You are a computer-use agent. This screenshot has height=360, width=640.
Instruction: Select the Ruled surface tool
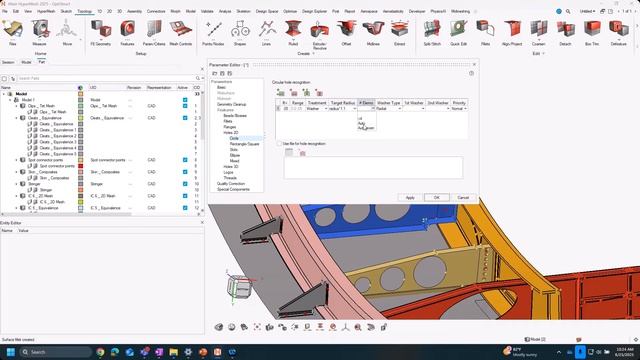point(293,33)
